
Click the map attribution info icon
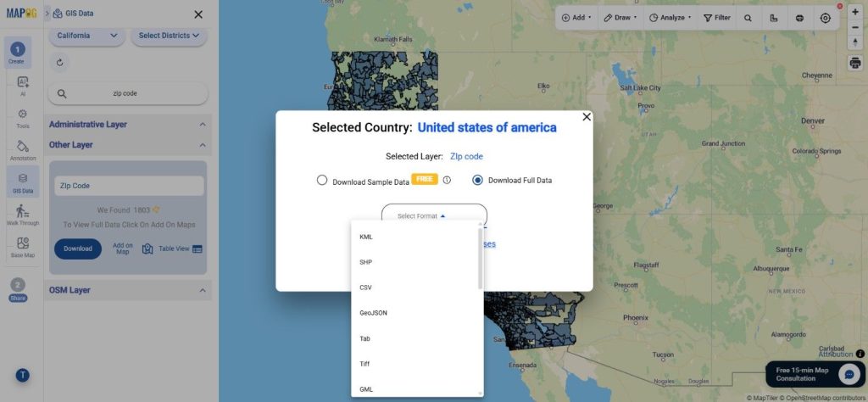[x=860, y=354]
